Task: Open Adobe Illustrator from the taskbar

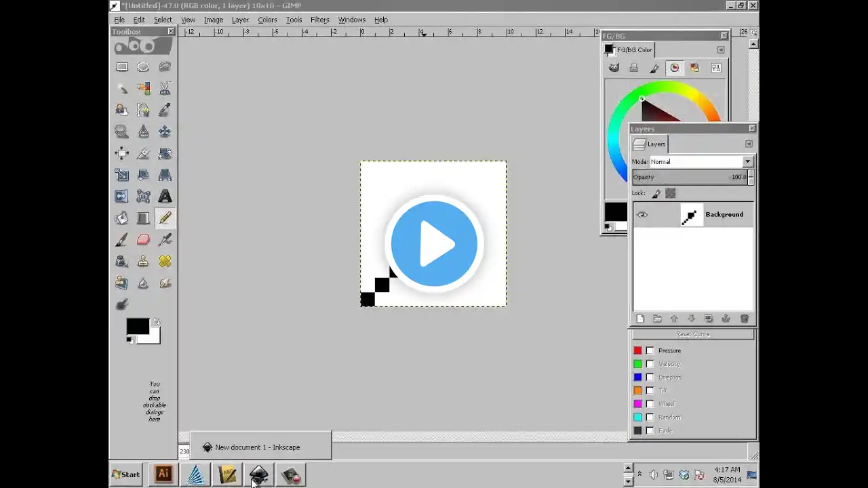Action: [x=163, y=474]
